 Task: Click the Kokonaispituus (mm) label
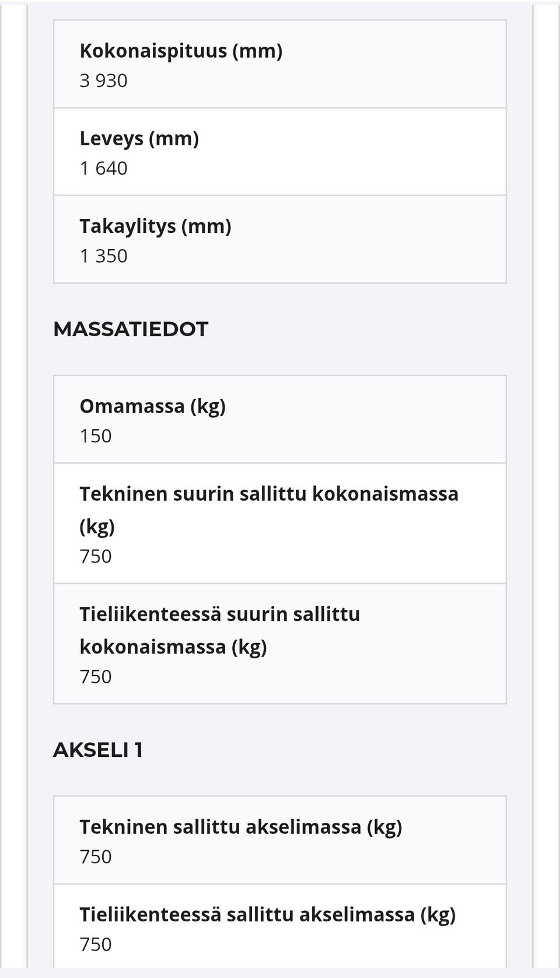[x=181, y=51]
